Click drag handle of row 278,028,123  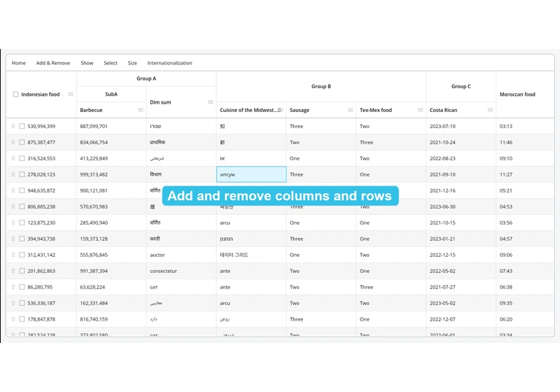pyautogui.click(x=13, y=174)
